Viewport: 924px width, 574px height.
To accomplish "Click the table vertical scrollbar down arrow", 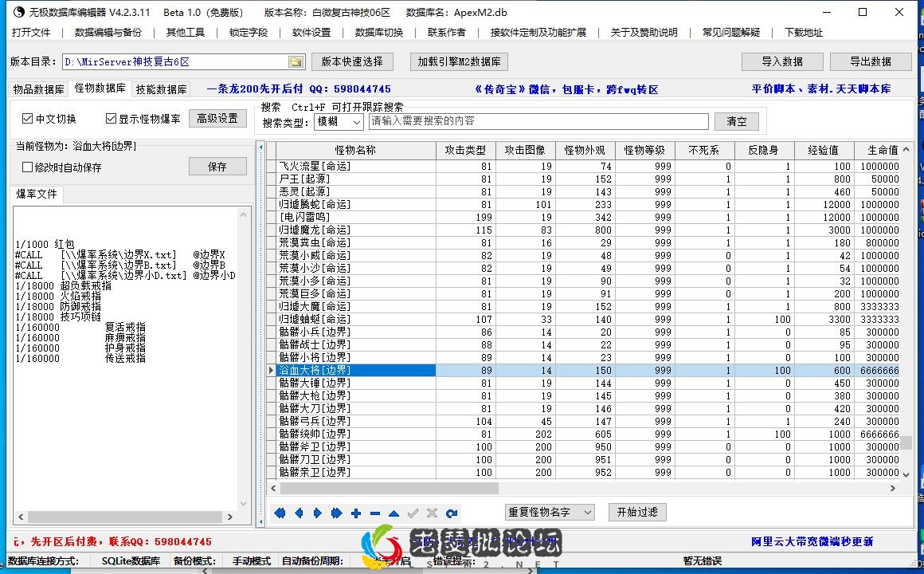I will tap(906, 474).
